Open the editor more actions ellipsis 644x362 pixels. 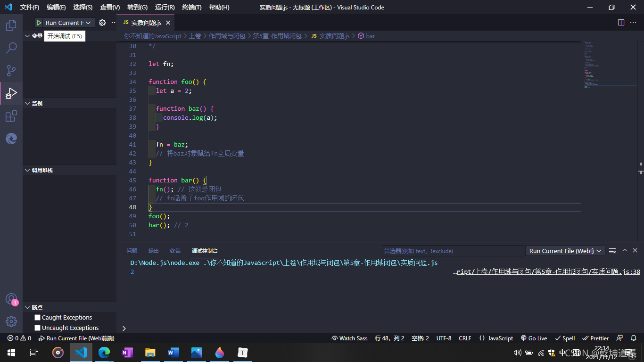pos(634,23)
